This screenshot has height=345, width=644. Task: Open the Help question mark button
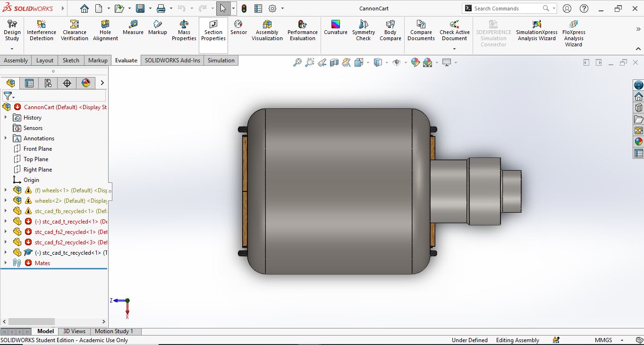[x=584, y=9]
